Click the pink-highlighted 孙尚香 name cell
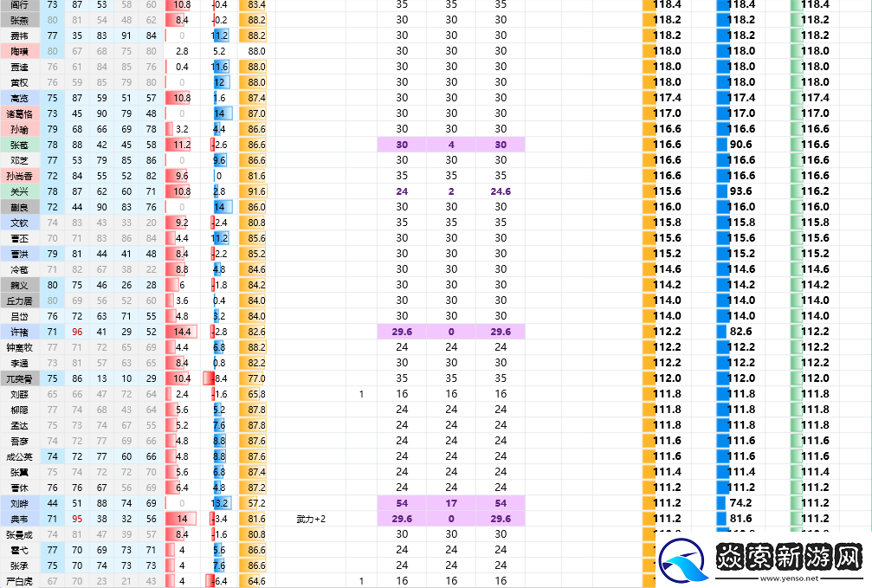872x588 pixels. pyautogui.click(x=19, y=176)
